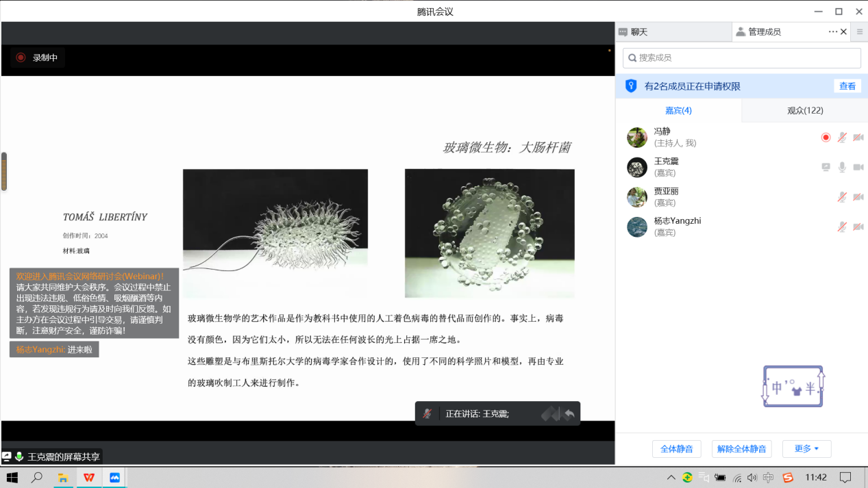
Task: Open the three-dot options on 管理成员 tab
Action: point(832,31)
